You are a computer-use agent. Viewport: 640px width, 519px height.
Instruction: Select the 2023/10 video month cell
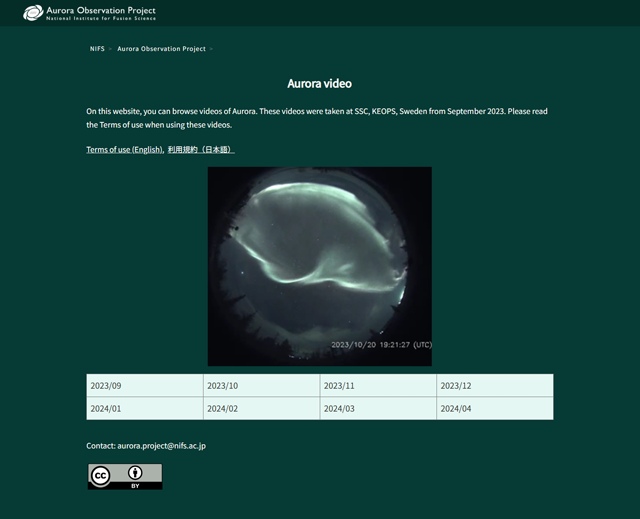point(262,386)
